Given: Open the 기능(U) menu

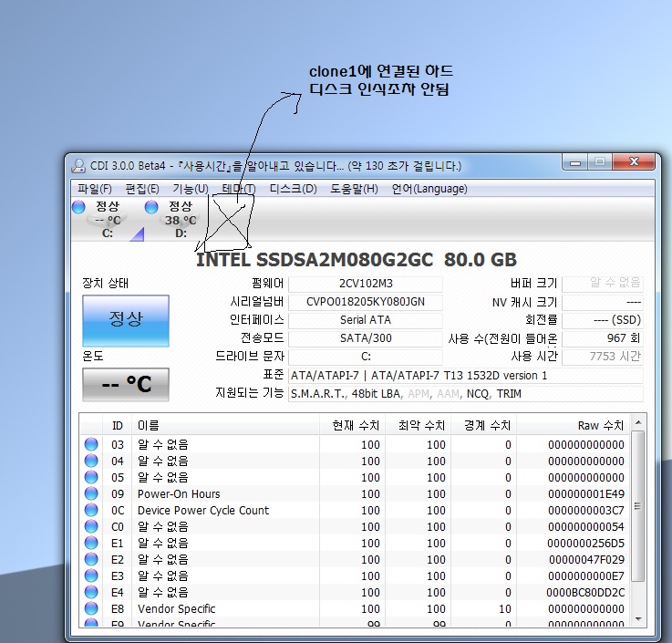Looking at the screenshot, I should click(191, 189).
